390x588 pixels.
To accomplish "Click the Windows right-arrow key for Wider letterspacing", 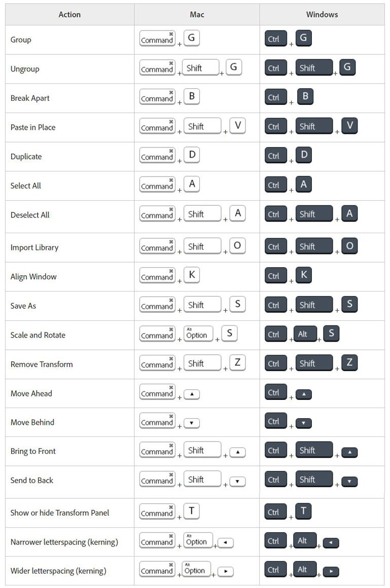I will pyautogui.click(x=331, y=572).
